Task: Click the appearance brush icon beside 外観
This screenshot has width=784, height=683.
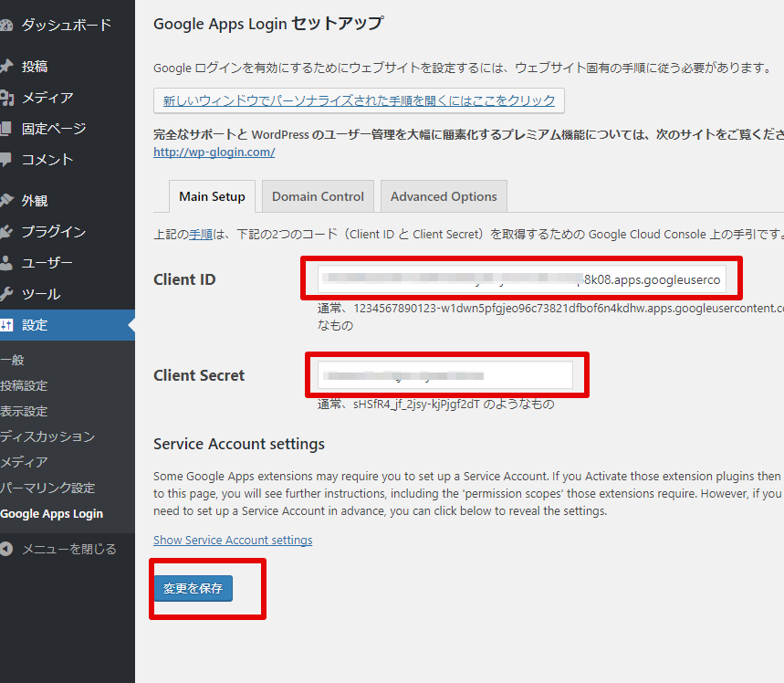Action: [6, 201]
